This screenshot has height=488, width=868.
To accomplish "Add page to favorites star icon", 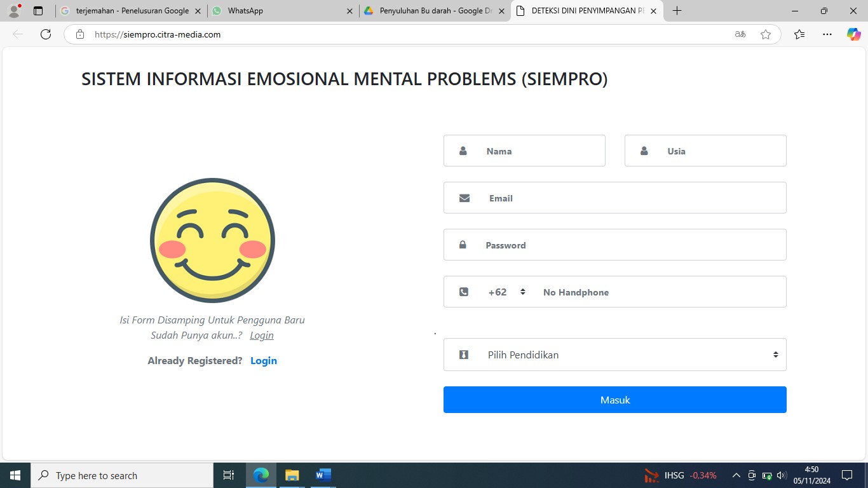I will 766,34.
